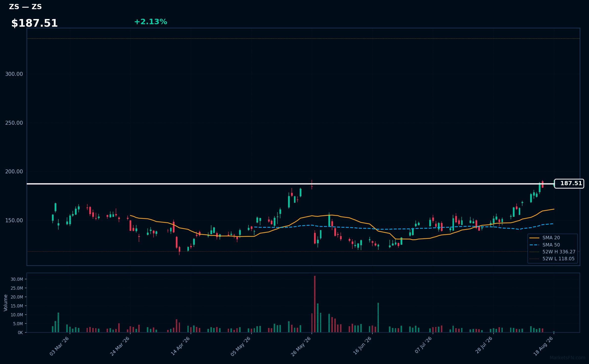Click the tallest red volume bar
Viewport: 589px width, 364px height.
(315, 304)
